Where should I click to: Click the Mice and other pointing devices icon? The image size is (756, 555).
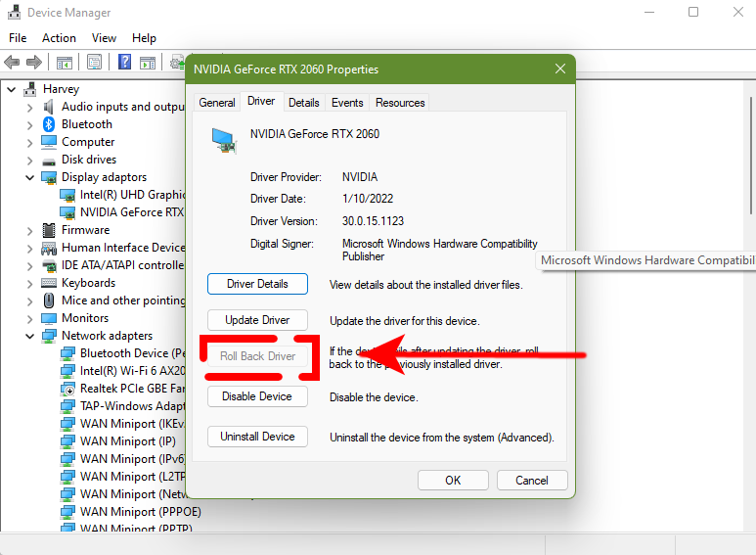[x=49, y=301]
